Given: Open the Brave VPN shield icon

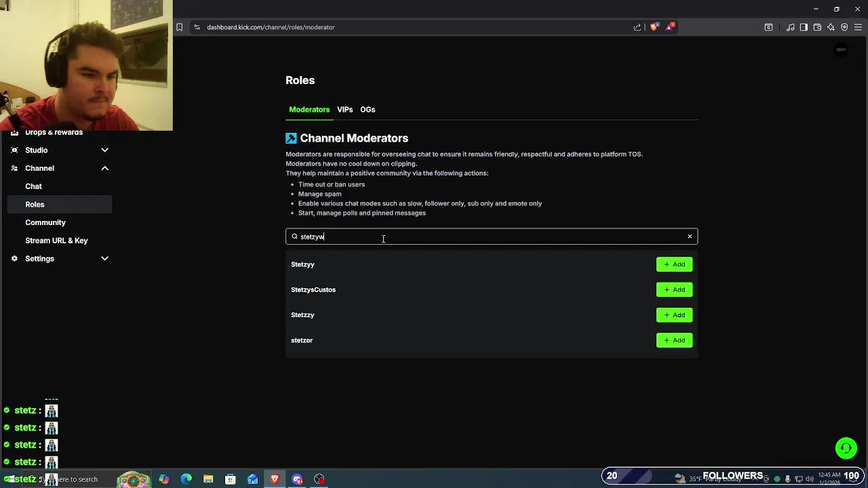Looking at the screenshot, I should (x=844, y=27).
